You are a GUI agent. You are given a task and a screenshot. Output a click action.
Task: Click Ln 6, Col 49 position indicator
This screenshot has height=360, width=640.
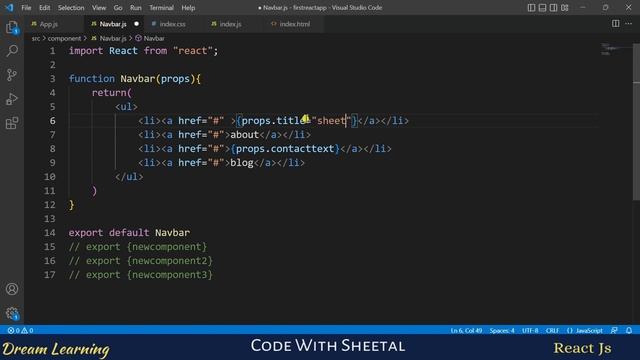[467, 330]
